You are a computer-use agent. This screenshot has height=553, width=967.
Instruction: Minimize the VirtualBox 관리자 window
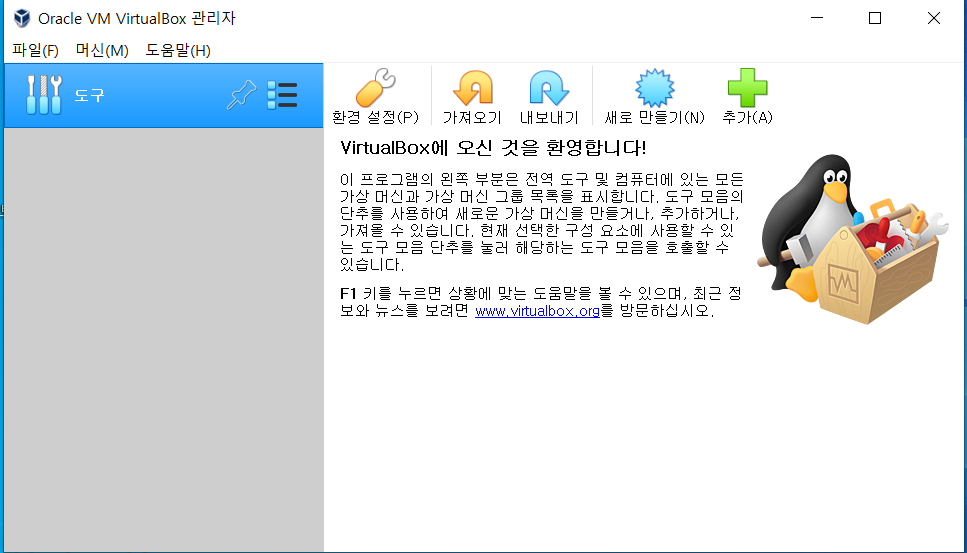click(x=817, y=18)
